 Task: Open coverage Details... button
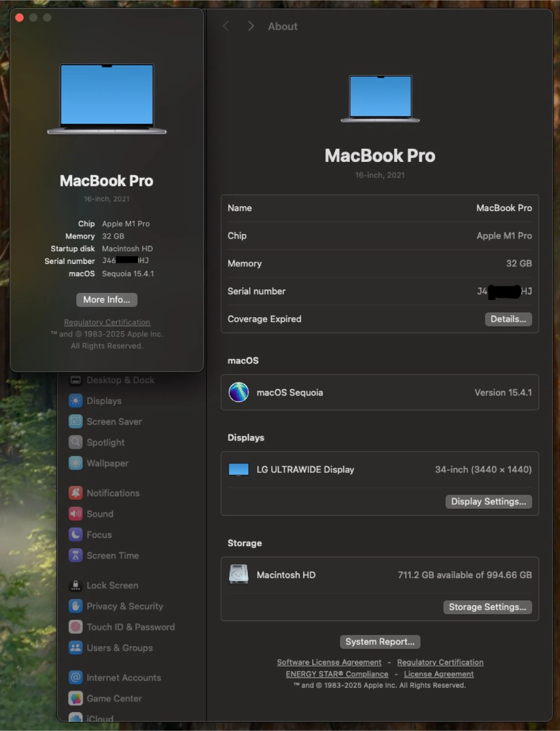pos(508,319)
